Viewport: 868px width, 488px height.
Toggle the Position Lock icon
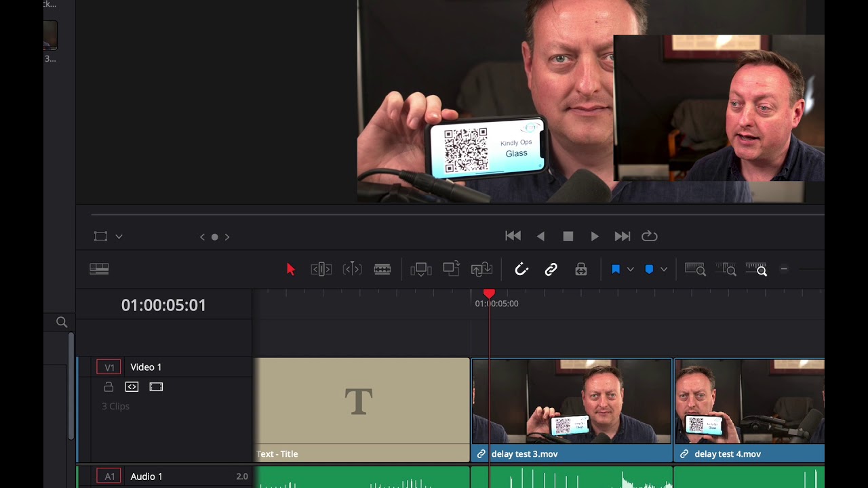pos(581,269)
